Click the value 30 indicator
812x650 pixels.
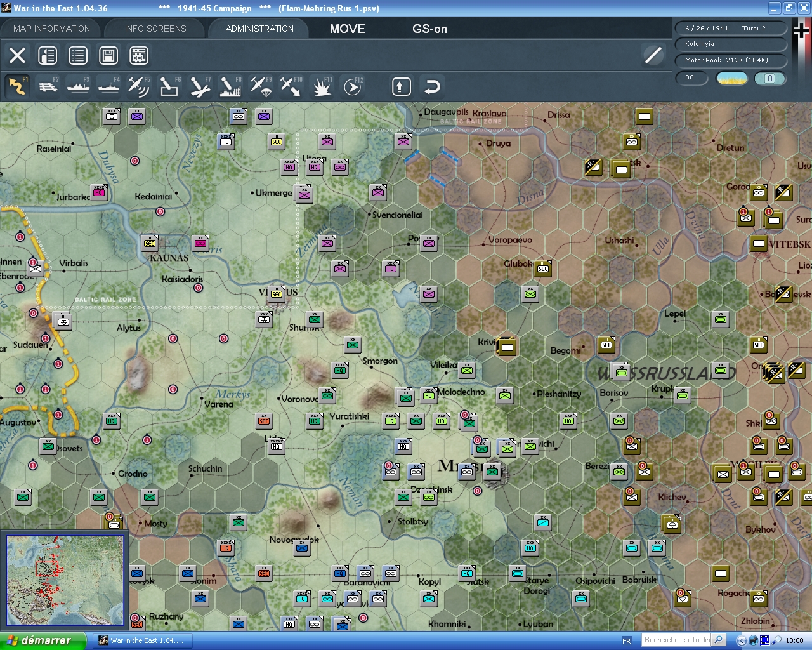[691, 78]
